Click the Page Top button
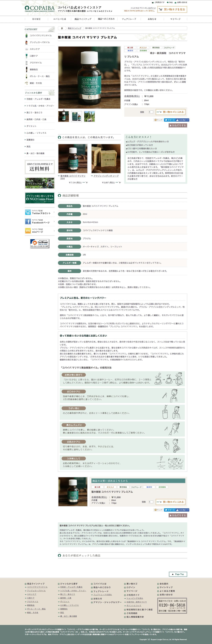Screen dimensions: 212x644 tap(178, 574)
